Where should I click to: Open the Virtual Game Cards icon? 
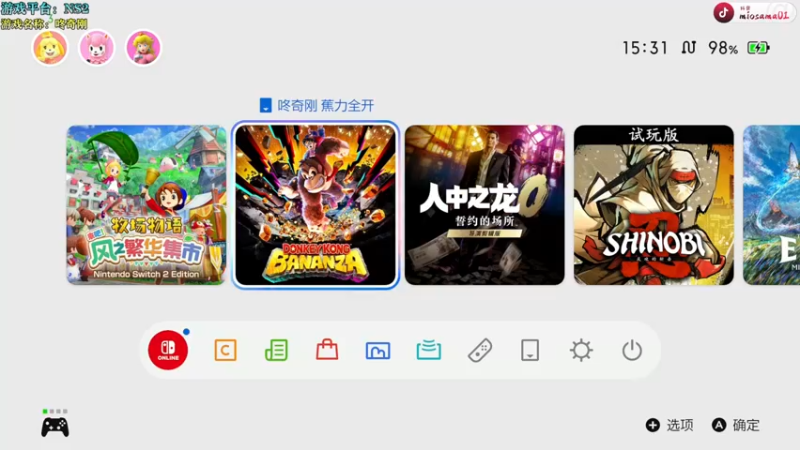530,351
